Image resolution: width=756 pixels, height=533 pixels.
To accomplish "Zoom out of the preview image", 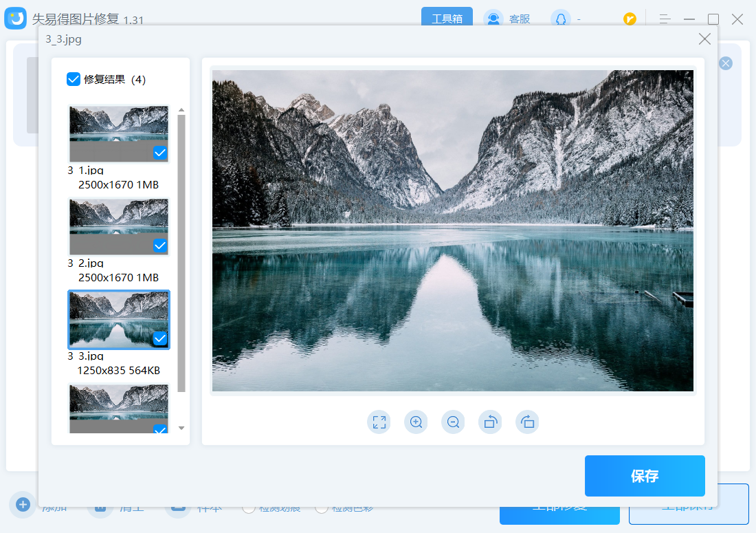I will pyautogui.click(x=453, y=422).
